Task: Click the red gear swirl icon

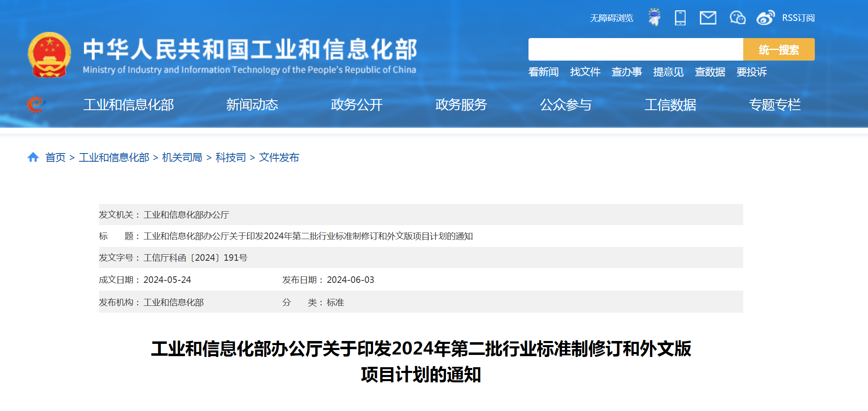Action: click(36, 104)
